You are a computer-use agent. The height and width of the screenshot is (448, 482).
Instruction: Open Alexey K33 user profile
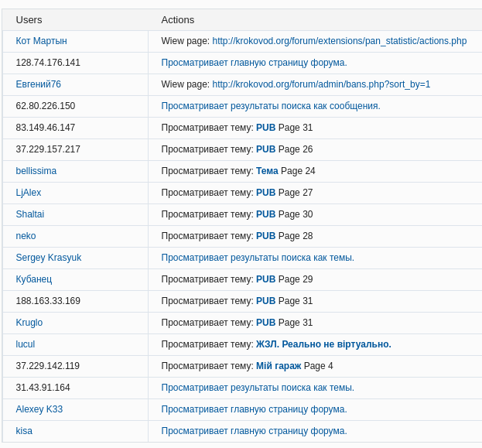click(39, 409)
